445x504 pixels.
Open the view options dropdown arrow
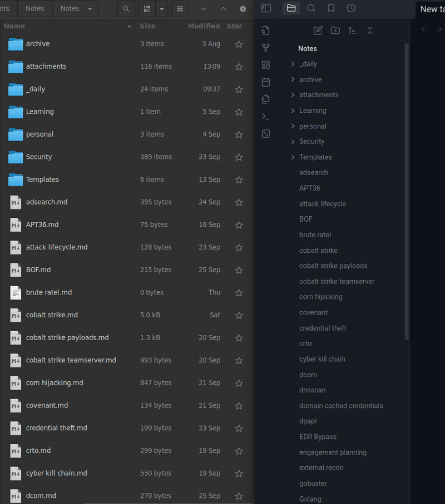tap(161, 9)
